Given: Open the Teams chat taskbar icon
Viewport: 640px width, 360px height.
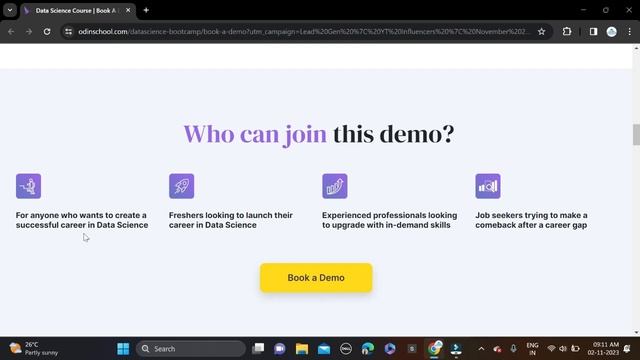Looking at the screenshot, I should tap(280, 349).
